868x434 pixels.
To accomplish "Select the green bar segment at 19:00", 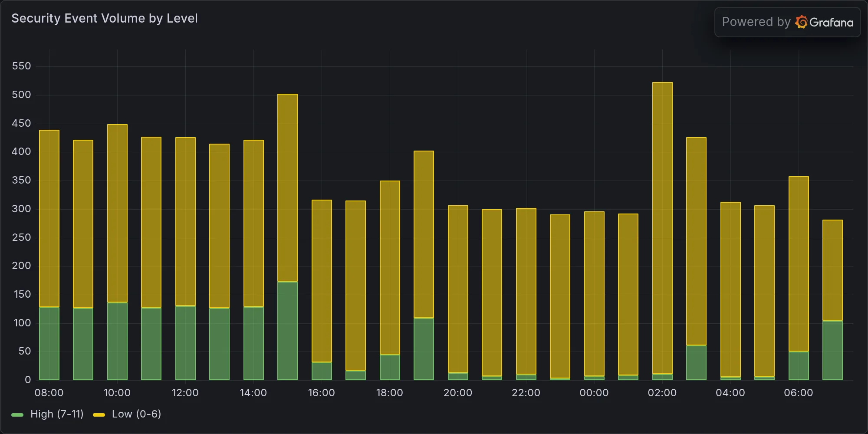I will (424, 349).
